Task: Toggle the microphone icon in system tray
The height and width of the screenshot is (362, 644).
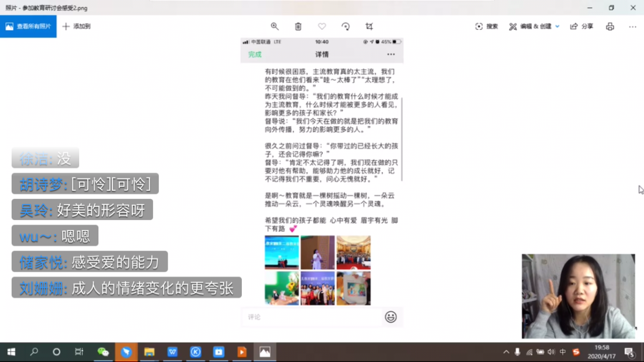Action: pyautogui.click(x=517, y=352)
